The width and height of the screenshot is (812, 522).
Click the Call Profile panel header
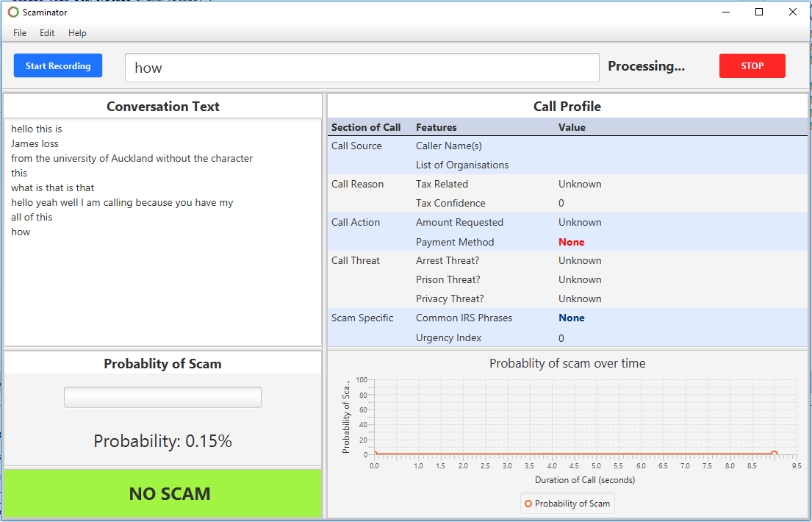[x=567, y=106]
